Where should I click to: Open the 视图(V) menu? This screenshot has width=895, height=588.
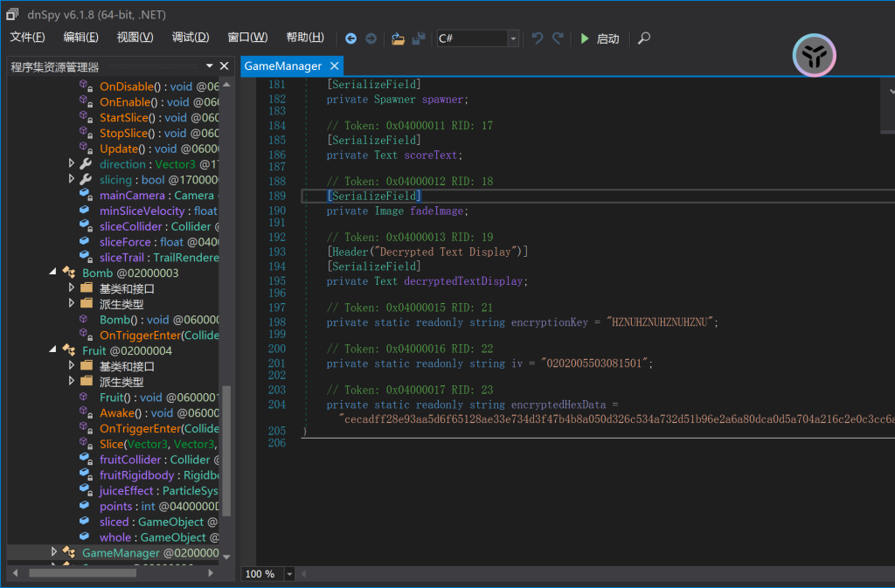tap(135, 38)
